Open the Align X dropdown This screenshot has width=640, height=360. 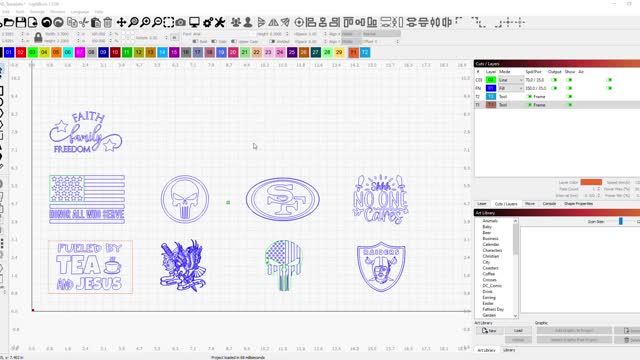pos(351,34)
